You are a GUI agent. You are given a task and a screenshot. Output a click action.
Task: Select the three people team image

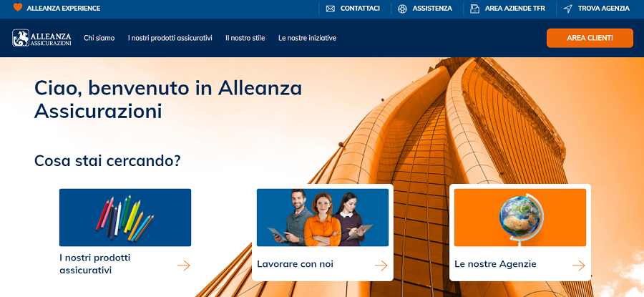pos(323,218)
